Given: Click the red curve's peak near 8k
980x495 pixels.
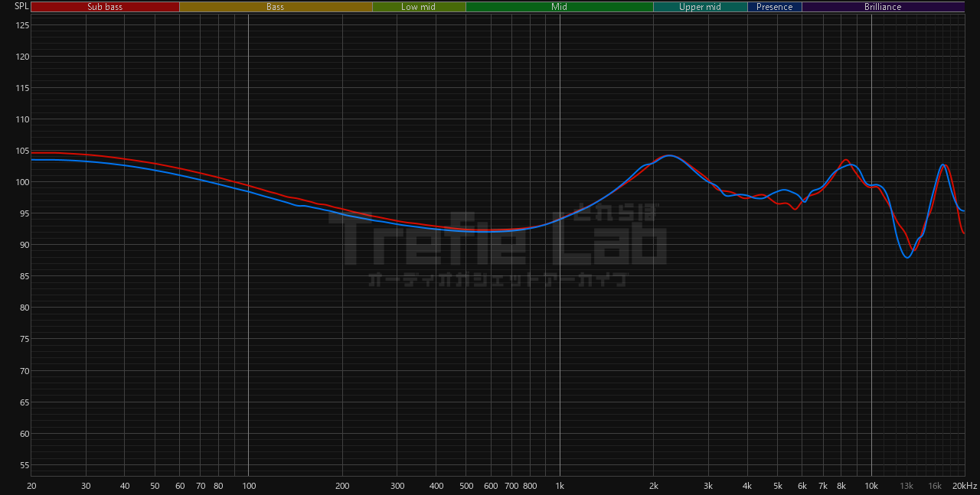Looking at the screenshot, I should click(x=845, y=160).
